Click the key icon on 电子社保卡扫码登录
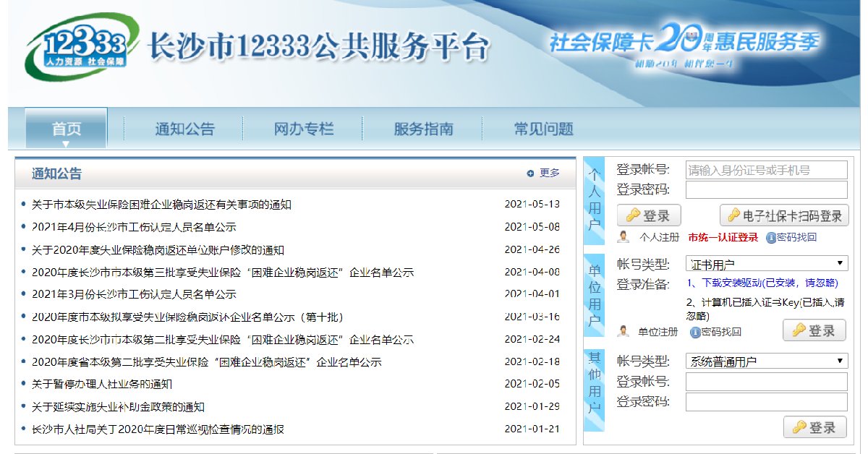The height and width of the screenshot is (454, 868). point(733,215)
